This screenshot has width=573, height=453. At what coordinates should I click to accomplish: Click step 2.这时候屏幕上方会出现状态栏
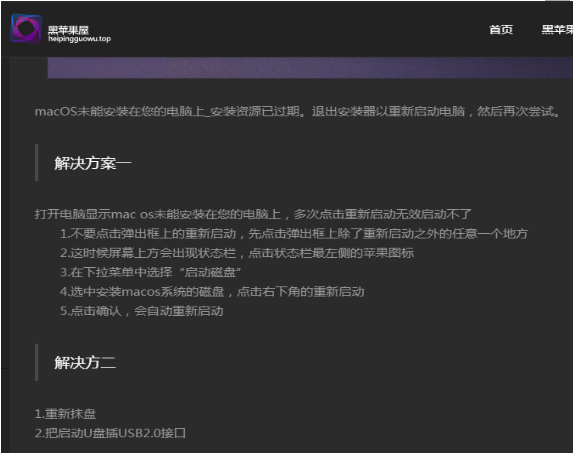tap(237, 253)
